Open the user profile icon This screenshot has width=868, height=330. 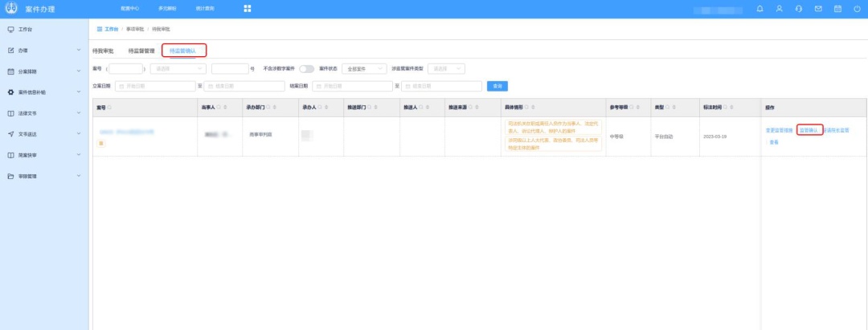779,9
